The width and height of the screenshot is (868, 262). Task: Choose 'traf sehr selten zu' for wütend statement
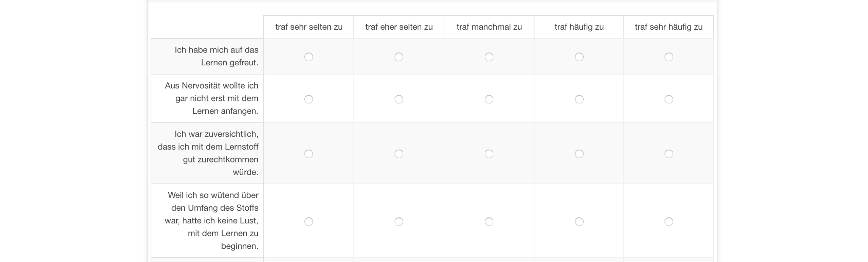click(309, 222)
